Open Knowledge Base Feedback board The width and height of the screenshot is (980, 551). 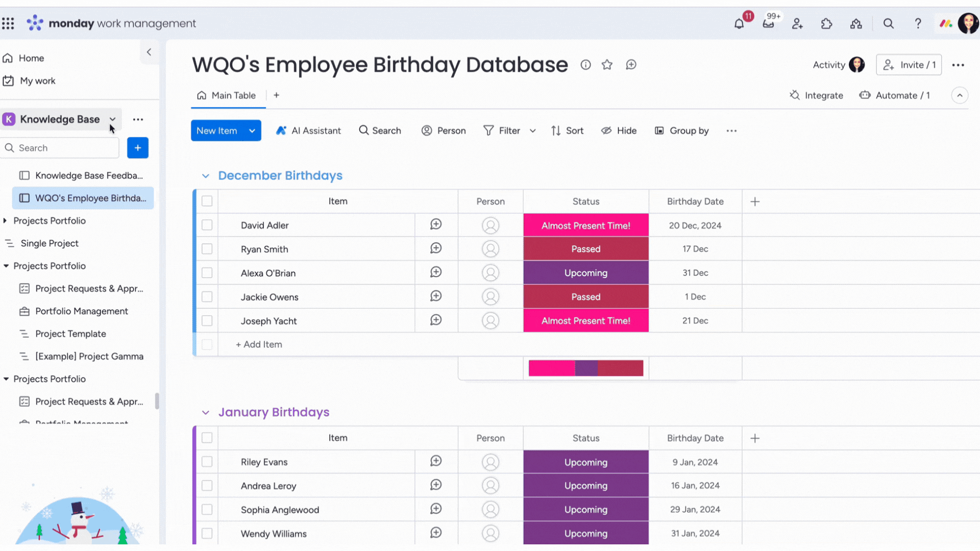(x=82, y=176)
